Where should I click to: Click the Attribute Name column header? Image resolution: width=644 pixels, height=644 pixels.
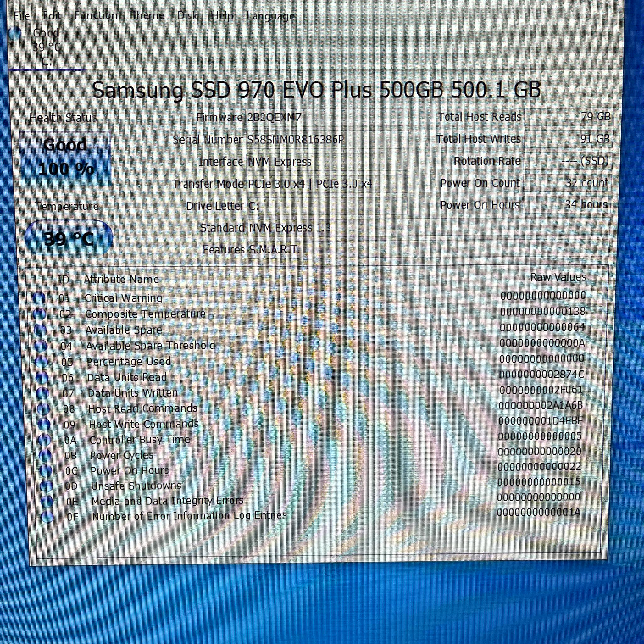coord(121,279)
